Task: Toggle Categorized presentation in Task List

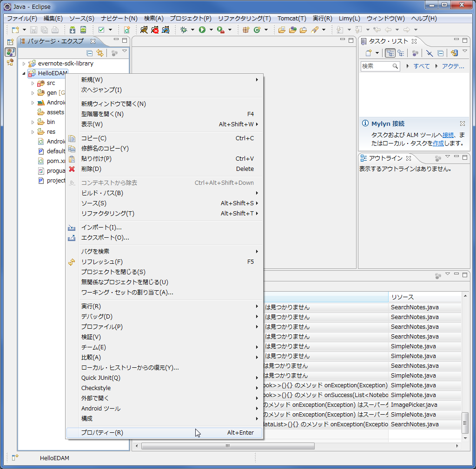Action: click(x=390, y=53)
